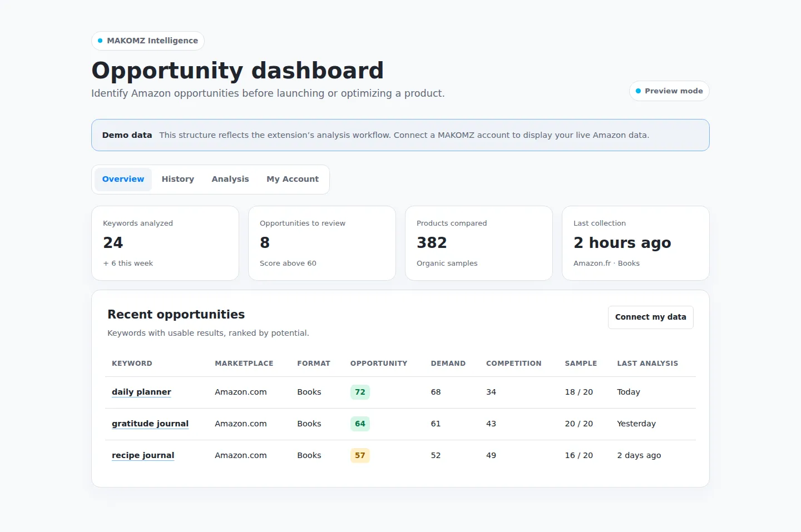The height and width of the screenshot is (532, 801).
Task: Click the competition value 49
Action: [491, 455]
